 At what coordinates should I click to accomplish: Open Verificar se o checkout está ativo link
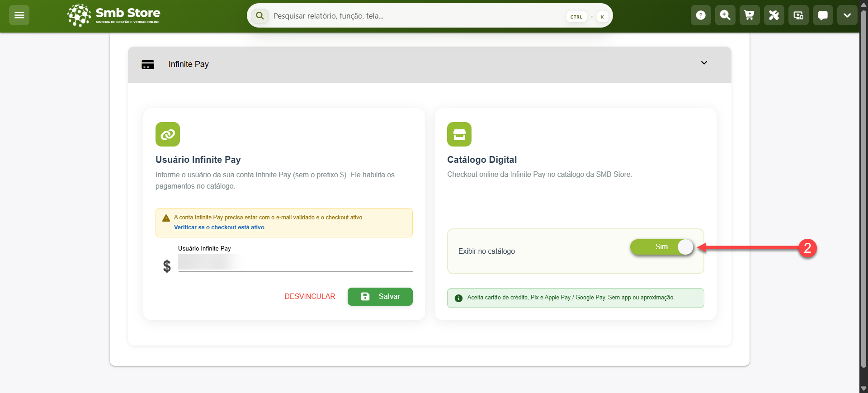pyautogui.click(x=219, y=227)
